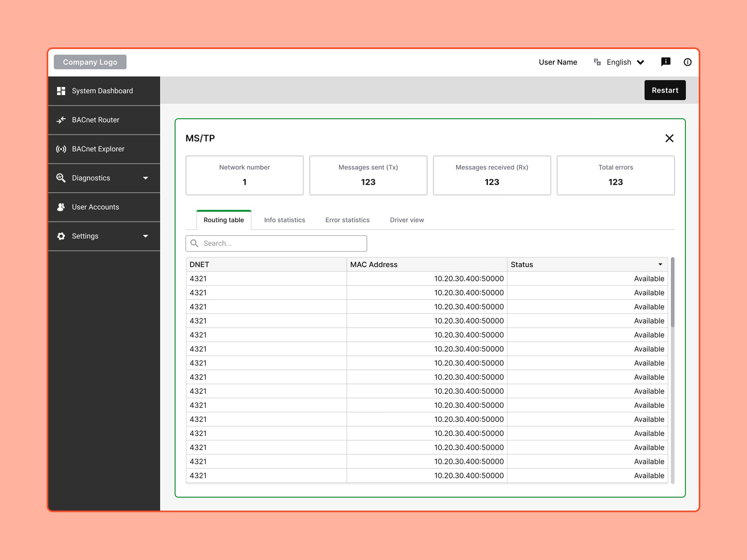Screen dimensions: 747x560
Task: Click the BACnet Router arrows icon
Action: [61, 120]
